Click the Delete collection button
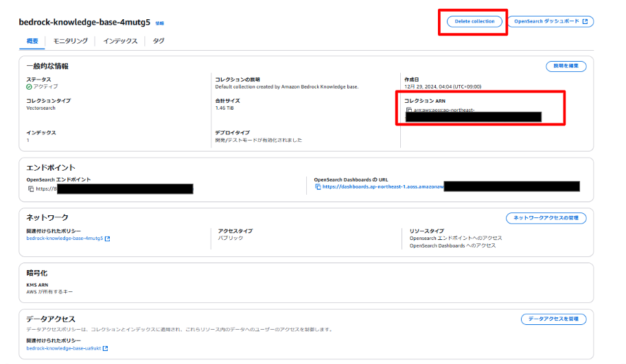 click(474, 21)
